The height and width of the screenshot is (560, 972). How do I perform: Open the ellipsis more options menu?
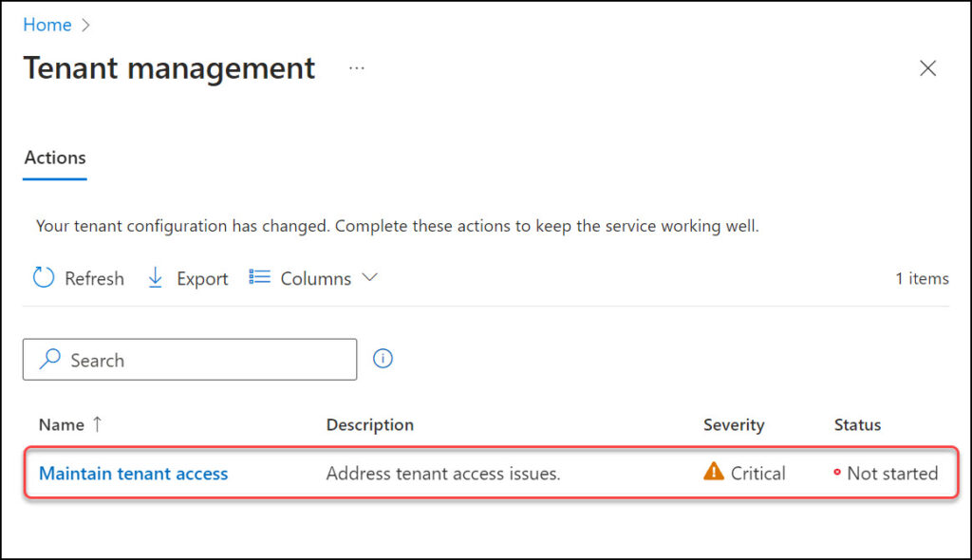click(x=357, y=68)
